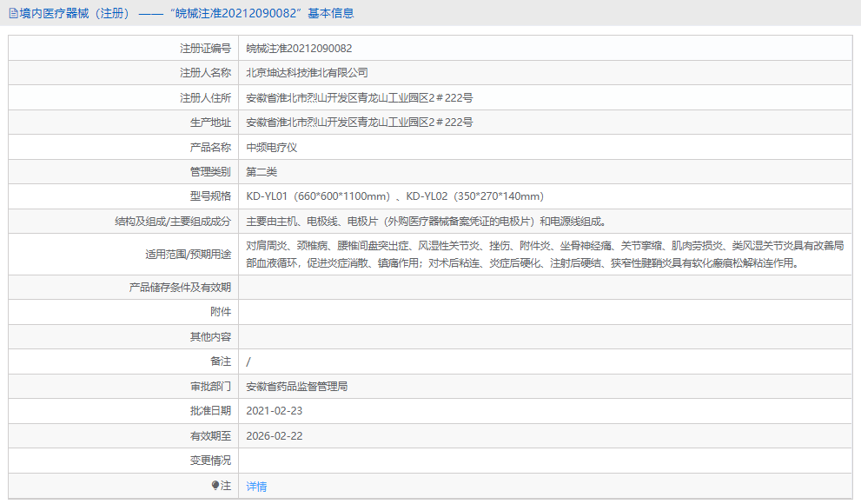Click the 有效期至 label
861x504 pixels.
click(211, 436)
